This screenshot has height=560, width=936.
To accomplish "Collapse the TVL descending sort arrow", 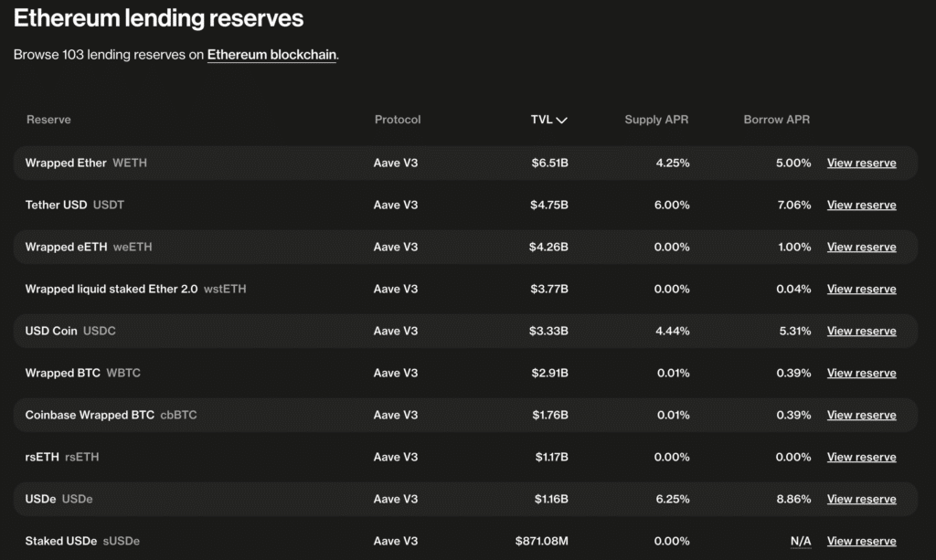I will (562, 120).
